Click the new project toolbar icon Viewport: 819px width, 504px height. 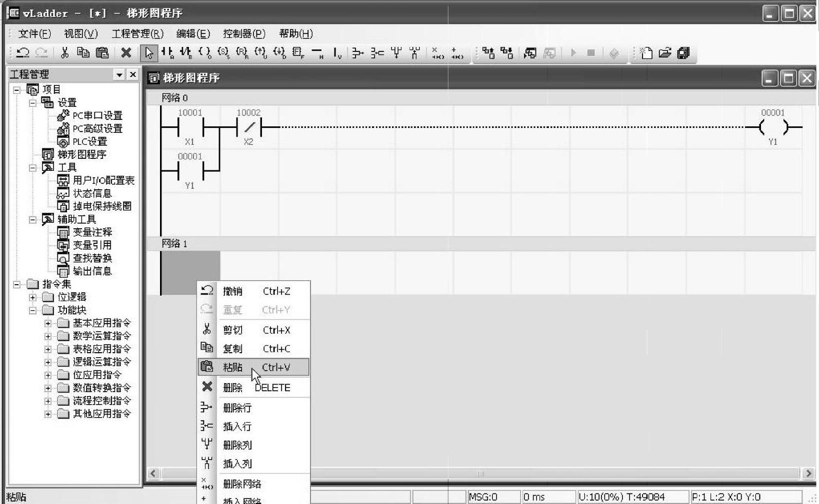(646, 53)
